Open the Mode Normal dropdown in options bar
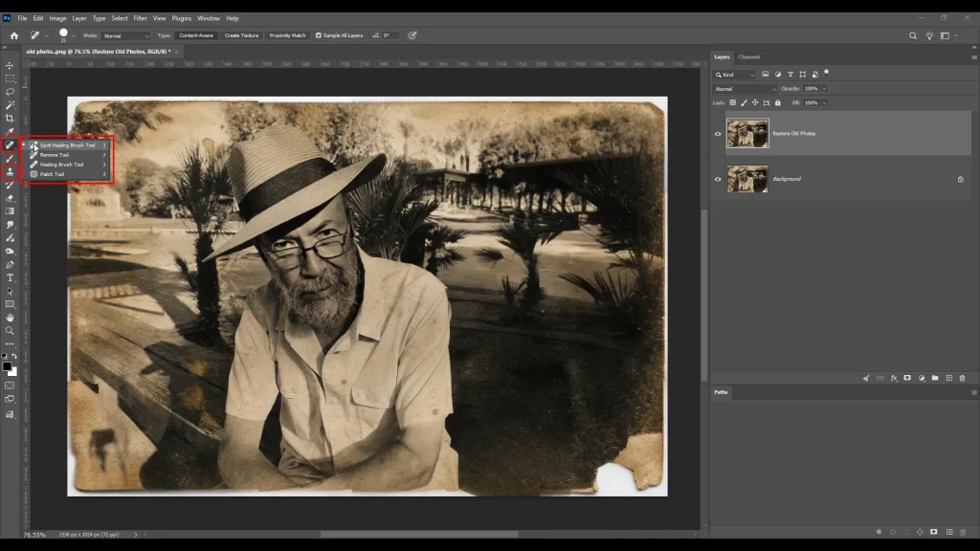Screen dimensions: 980x551 coord(125,35)
